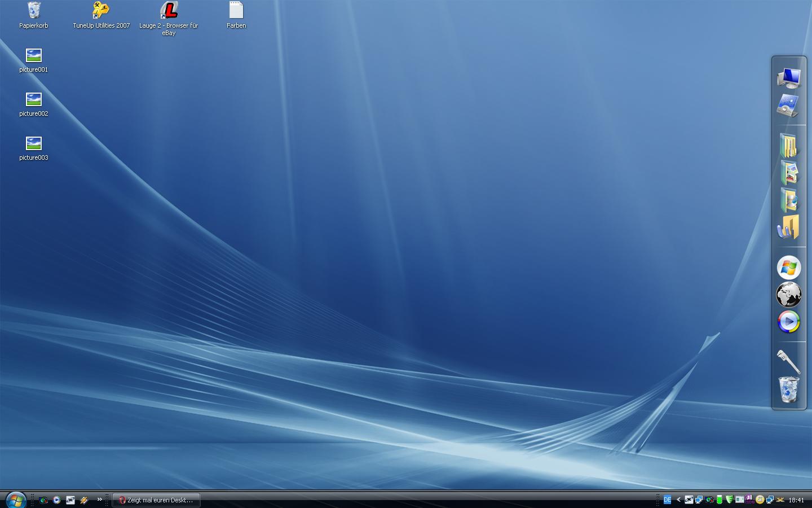Click the 18:41 system clock
This screenshot has width=812, height=508.
click(x=796, y=500)
